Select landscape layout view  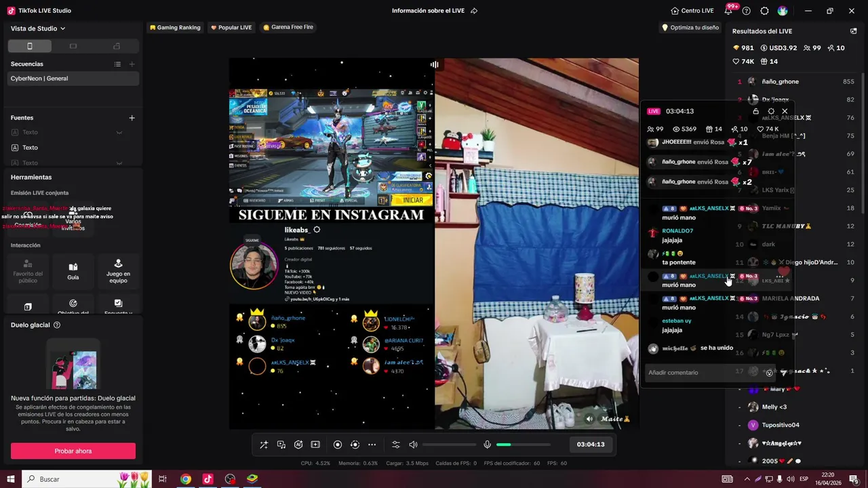pyautogui.click(x=73, y=46)
